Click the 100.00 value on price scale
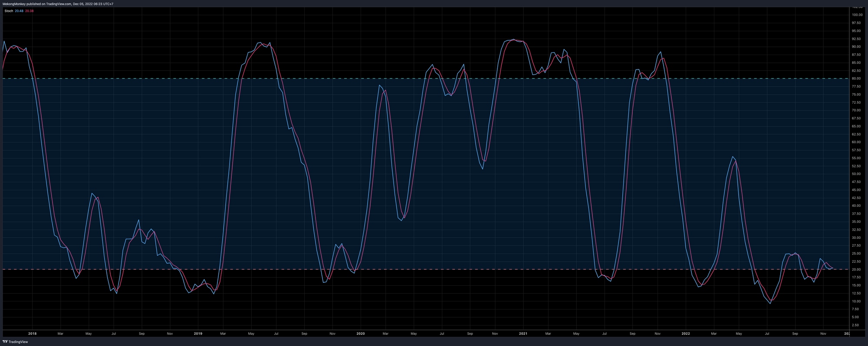Screen dimensions: 868x346 [x=857, y=15]
